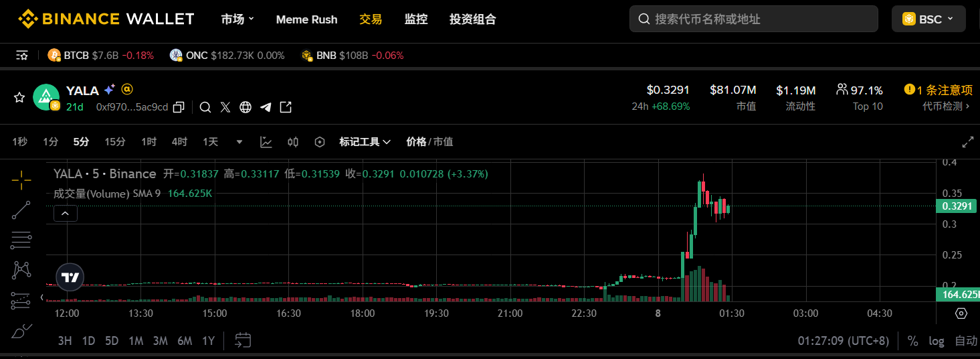
Task: Click the TradingView logo badge
Action: tap(70, 277)
